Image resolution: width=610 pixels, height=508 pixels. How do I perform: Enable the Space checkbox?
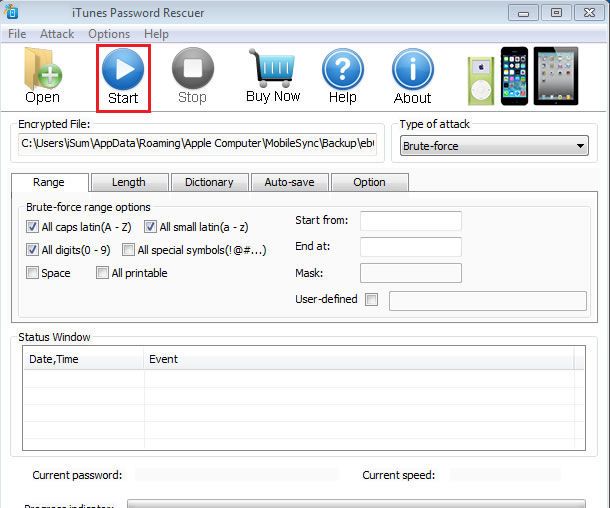pos(32,272)
